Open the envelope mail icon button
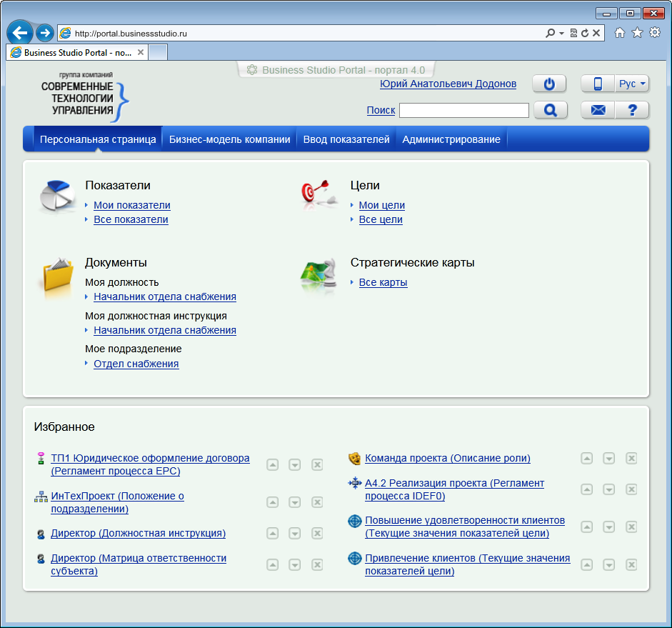Screen dimensions: 672x628 pyautogui.click(x=598, y=110)
